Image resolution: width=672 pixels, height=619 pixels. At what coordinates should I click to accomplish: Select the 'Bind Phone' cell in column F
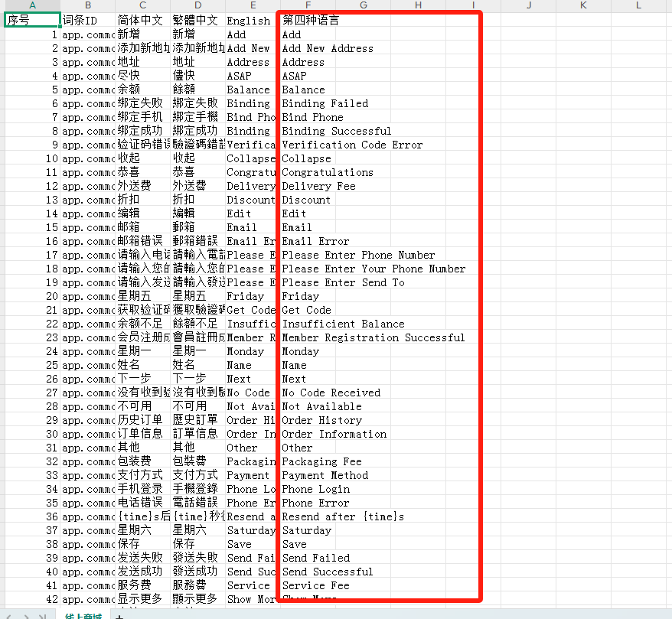click(308, 117)
